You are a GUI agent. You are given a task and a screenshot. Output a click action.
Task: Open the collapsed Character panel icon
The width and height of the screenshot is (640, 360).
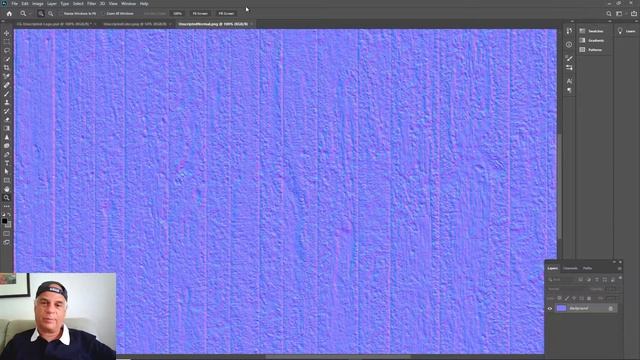pyautogui.click(x=569, y=81)
